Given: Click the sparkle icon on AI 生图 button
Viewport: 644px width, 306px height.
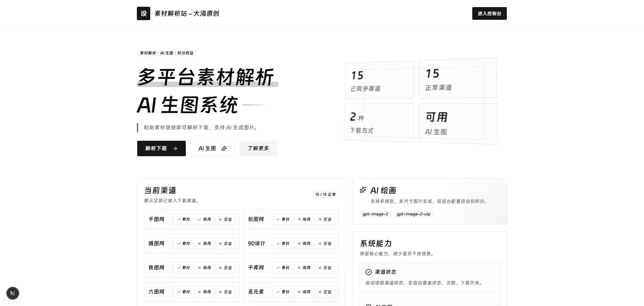Looking at the screenshot, I should [224, 148].
